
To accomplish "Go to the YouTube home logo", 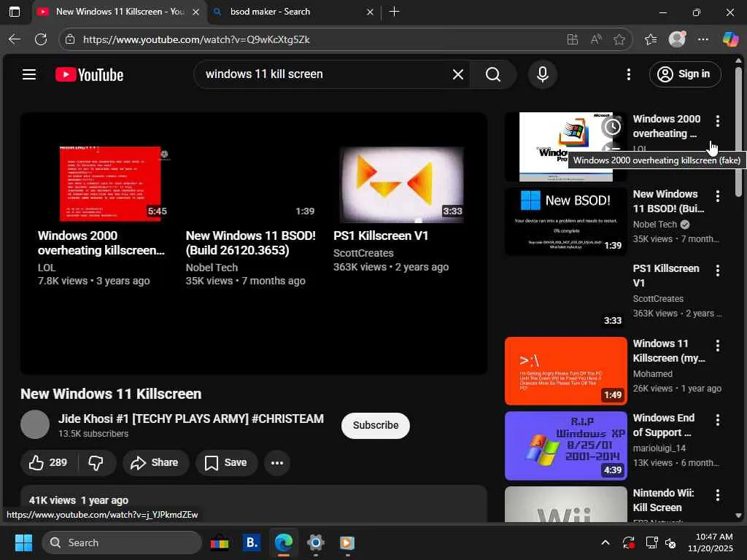I will coord(90,75).
